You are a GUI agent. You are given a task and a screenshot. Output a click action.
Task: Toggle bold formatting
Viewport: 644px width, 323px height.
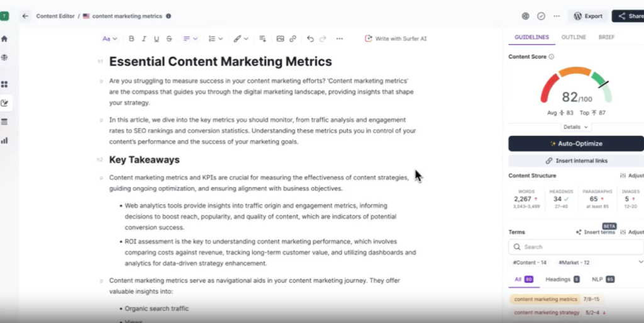click(131, 38)
